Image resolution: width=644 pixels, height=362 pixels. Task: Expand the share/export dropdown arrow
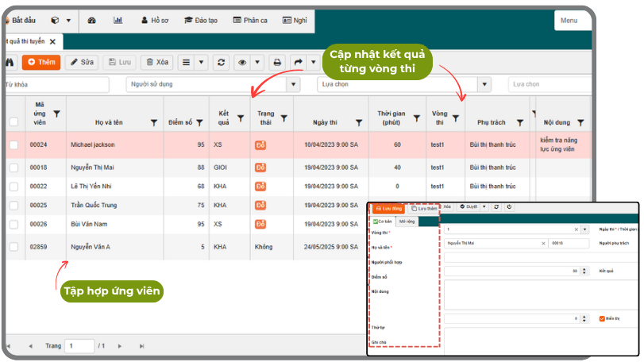(x=314, y=63)
